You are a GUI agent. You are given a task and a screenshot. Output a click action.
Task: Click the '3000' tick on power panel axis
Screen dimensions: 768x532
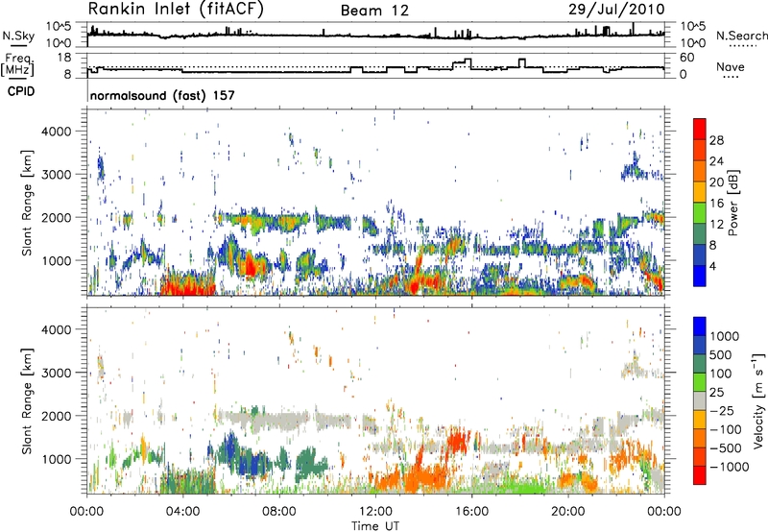pyautogui.click(x=57, y=175)
